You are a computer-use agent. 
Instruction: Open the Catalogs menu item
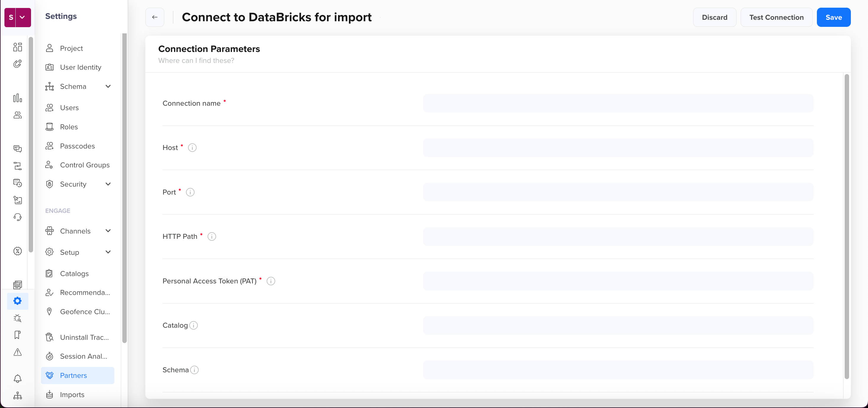[x=74, y=274]
